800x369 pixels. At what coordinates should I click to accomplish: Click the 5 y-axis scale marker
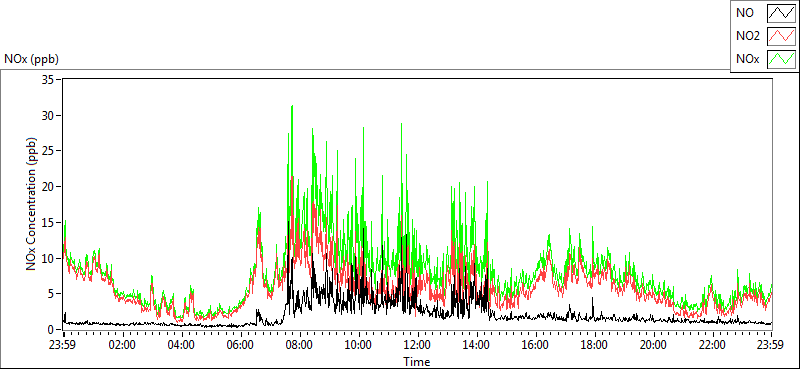52,294
